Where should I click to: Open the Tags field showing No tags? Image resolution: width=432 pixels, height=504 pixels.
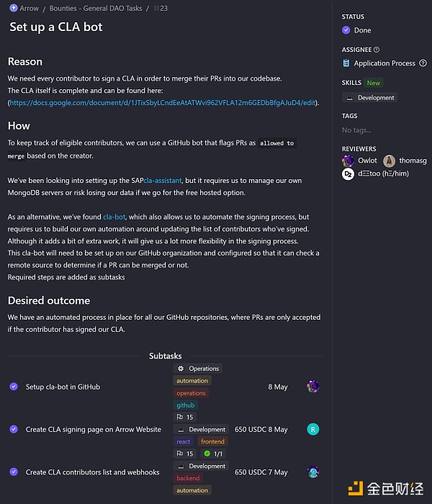356,130
